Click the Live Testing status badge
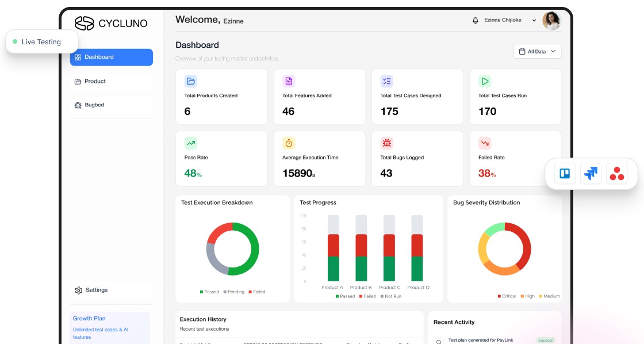644x344 pixels. [x=41, y=41]
